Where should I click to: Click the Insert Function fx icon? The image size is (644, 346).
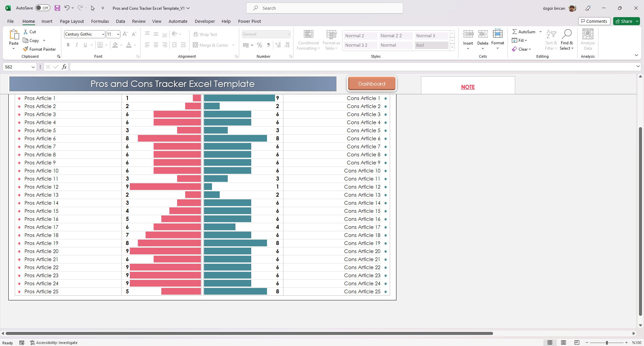point(64,67)
